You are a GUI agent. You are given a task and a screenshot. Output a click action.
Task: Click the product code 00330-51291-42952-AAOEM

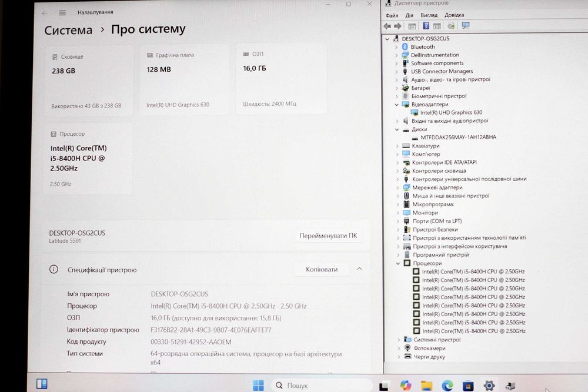[191, 342]
